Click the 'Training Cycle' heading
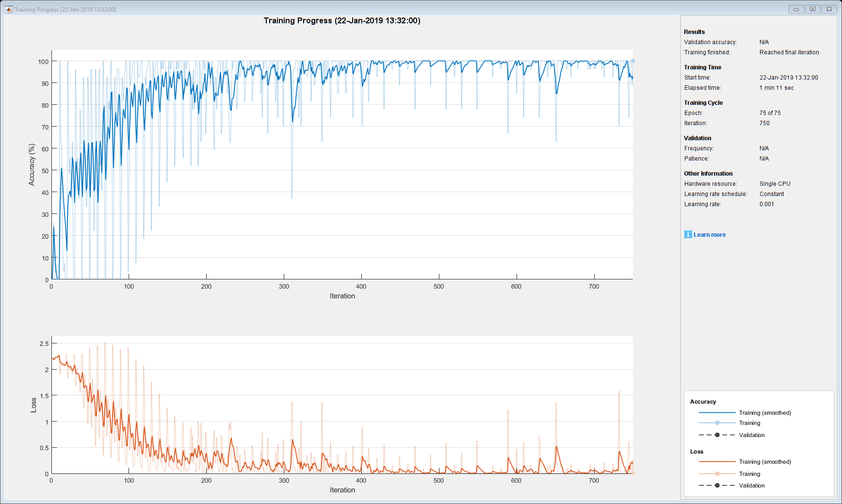This screenshot has width=842, height=504. (703, 103)
